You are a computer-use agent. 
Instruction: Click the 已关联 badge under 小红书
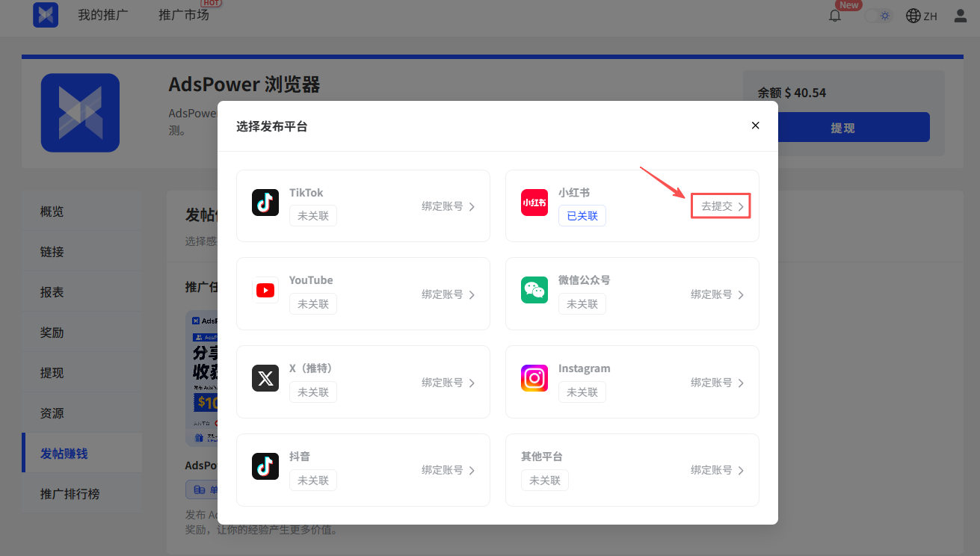[x=582, y=216]
